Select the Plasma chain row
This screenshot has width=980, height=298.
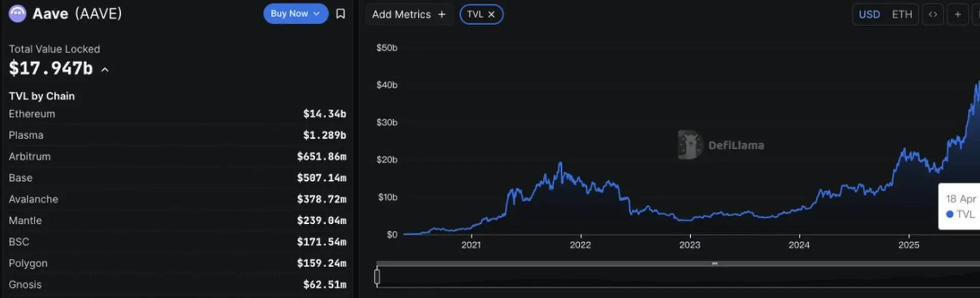coord(177,135)
